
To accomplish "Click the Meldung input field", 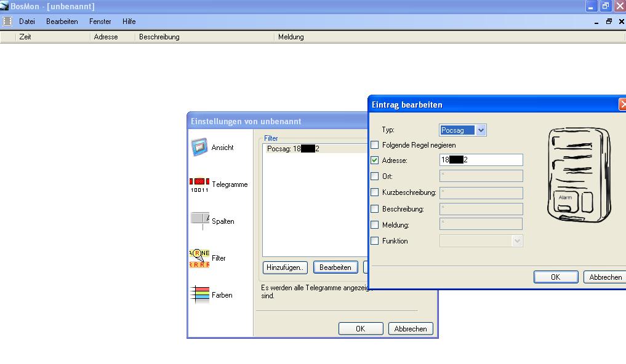I will (481, 224).
